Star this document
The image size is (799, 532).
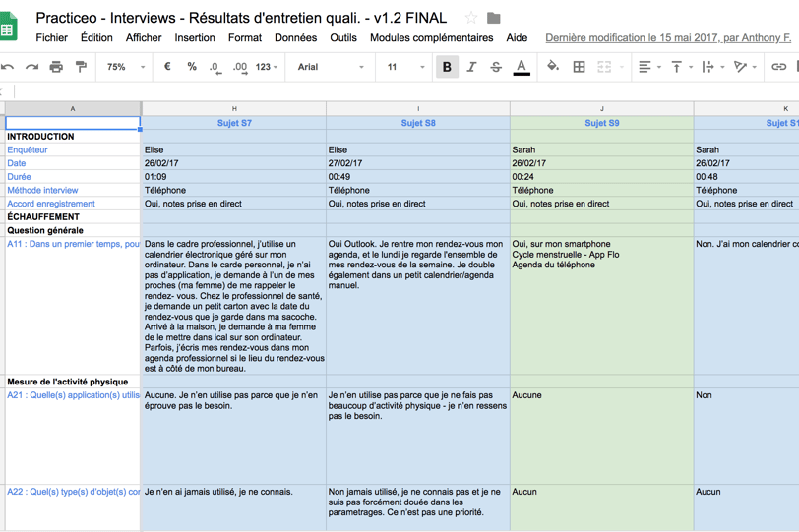click(471, 18)
